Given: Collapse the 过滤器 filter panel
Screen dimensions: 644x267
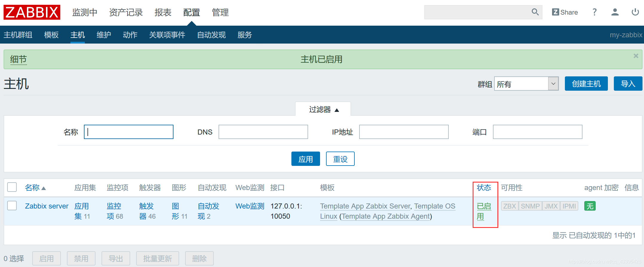Looking at the screenshot, I should pos(324,109).
